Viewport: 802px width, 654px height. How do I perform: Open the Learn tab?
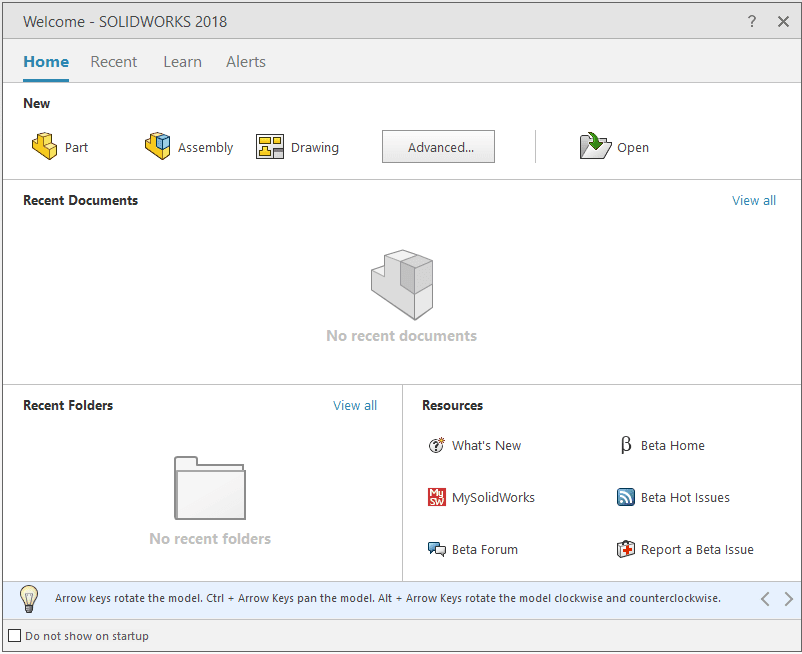(182, 62)
